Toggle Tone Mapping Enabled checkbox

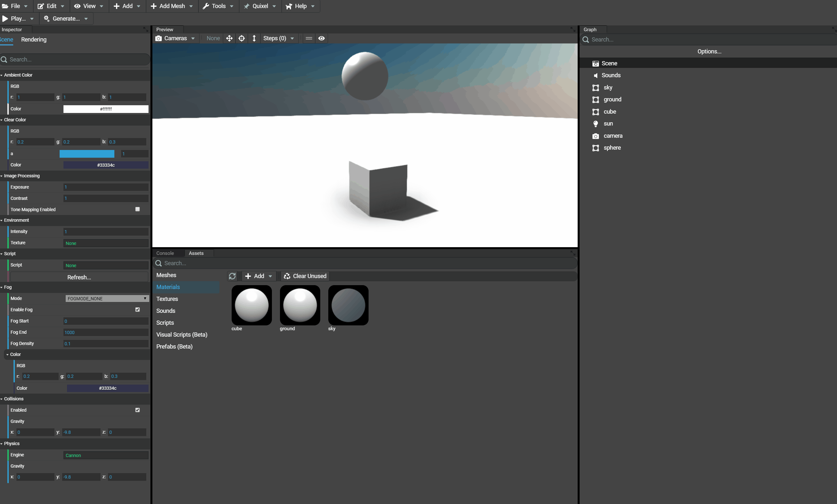tap(138, 210)
